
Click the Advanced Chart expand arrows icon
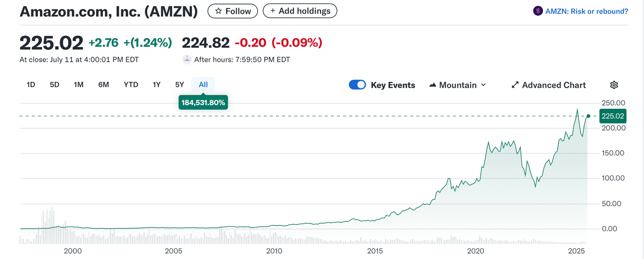[x=515, y=85]
